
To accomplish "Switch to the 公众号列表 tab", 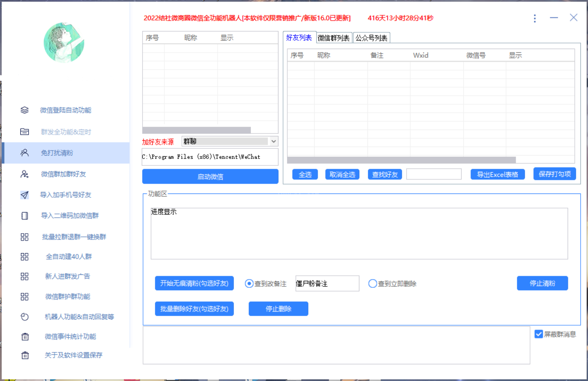I will [x=371, y=38].
